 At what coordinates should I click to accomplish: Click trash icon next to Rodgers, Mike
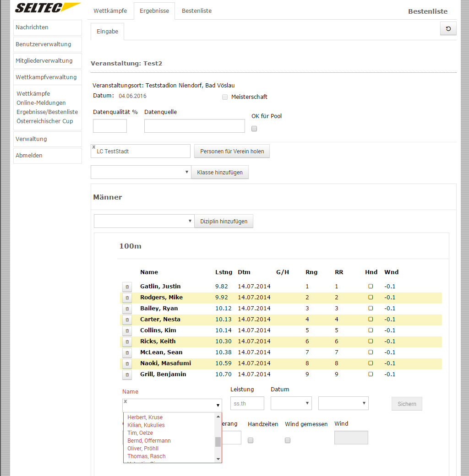[127, 298]
